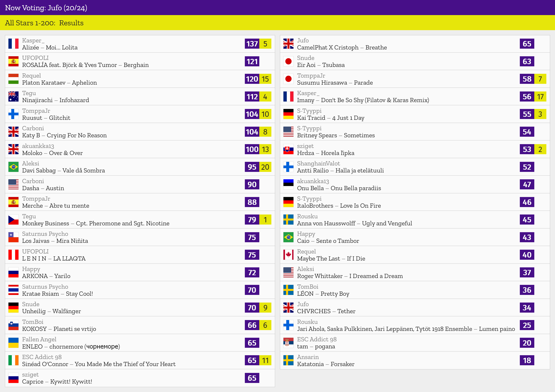This screenshot has width=555, height=392.
Task: Select the song "LÉON – Pretty Boy"
Action: click(x=323, y=294)
